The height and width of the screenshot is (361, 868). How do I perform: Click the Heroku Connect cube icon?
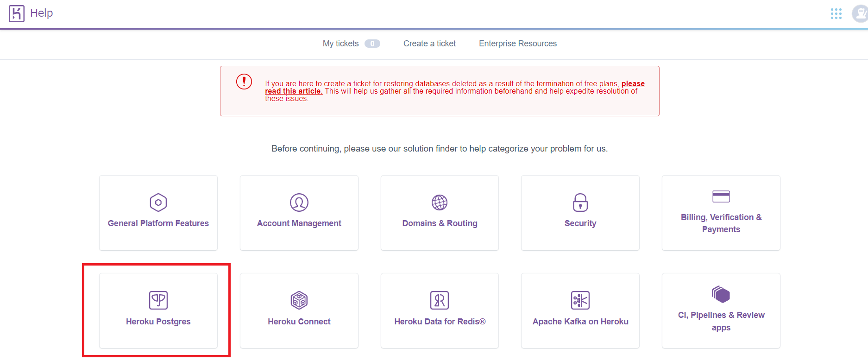coord(299,300)
